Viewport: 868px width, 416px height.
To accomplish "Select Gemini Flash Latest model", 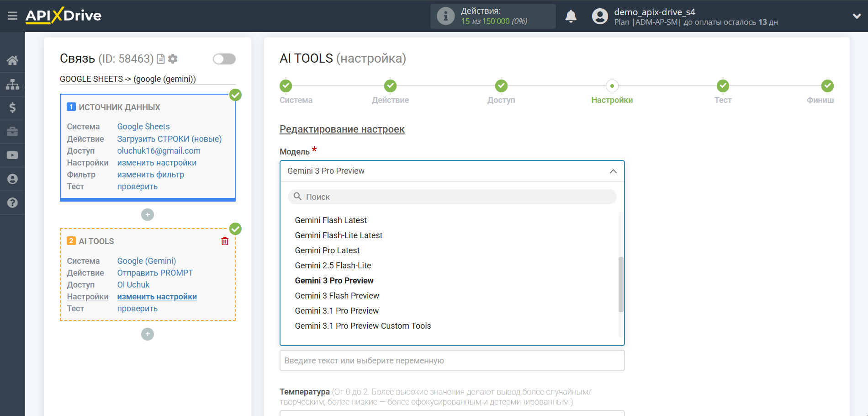I will [x=331, y=220].
